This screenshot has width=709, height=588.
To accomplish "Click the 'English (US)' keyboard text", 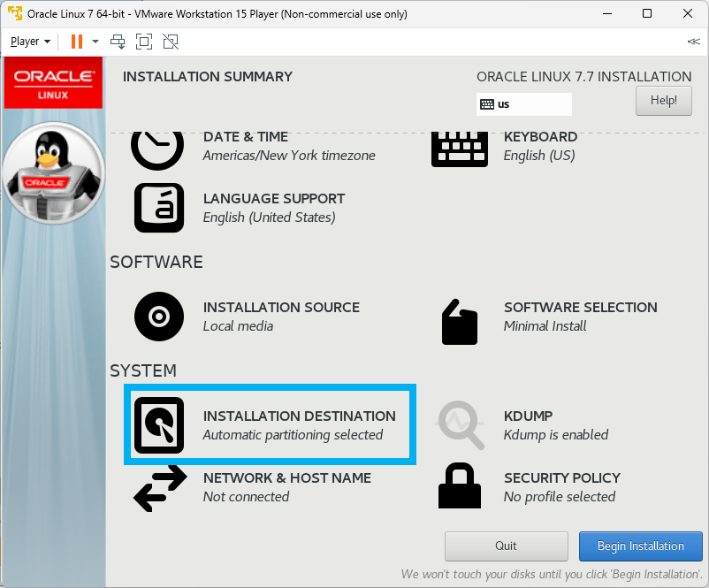I will pos(539,156).
